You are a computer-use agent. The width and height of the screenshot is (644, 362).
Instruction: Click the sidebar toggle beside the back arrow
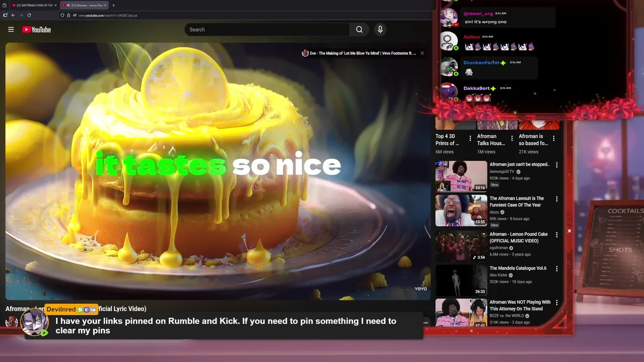5,15
